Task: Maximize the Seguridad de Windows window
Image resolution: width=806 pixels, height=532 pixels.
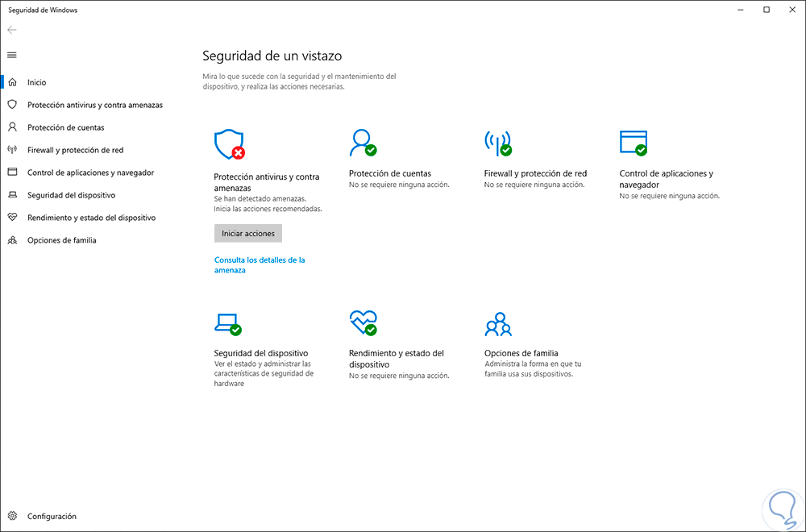Action: [x=767, y=10]
